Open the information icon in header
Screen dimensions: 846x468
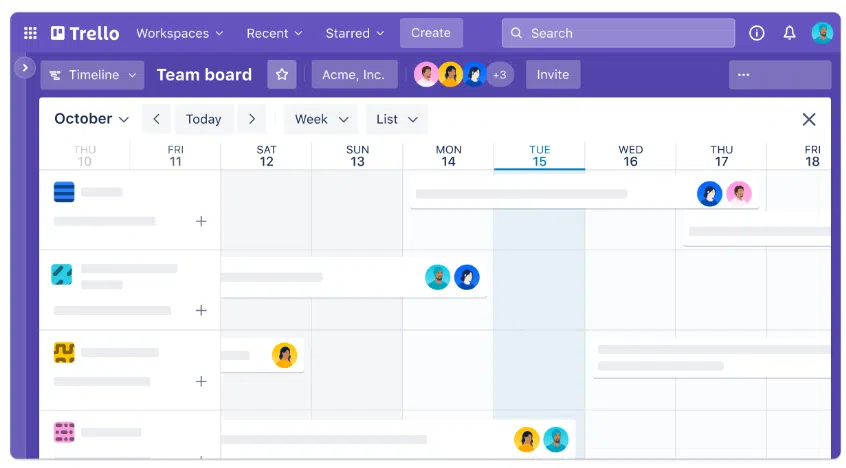point(757,33)
